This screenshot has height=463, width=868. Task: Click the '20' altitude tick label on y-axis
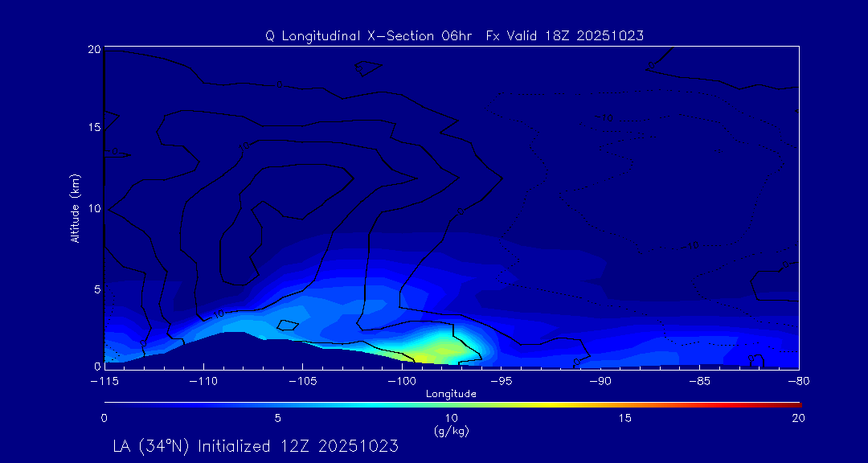point(93,49)
